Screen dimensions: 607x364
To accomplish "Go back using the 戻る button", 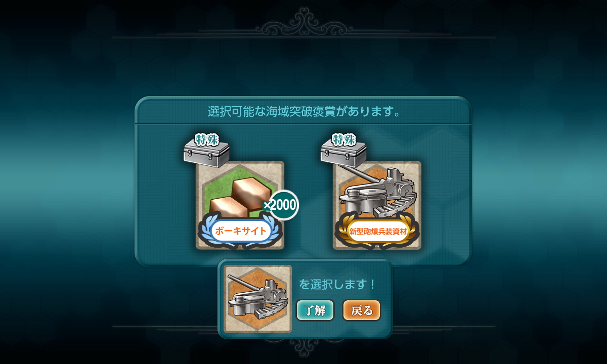I will [x=362, y=310].
